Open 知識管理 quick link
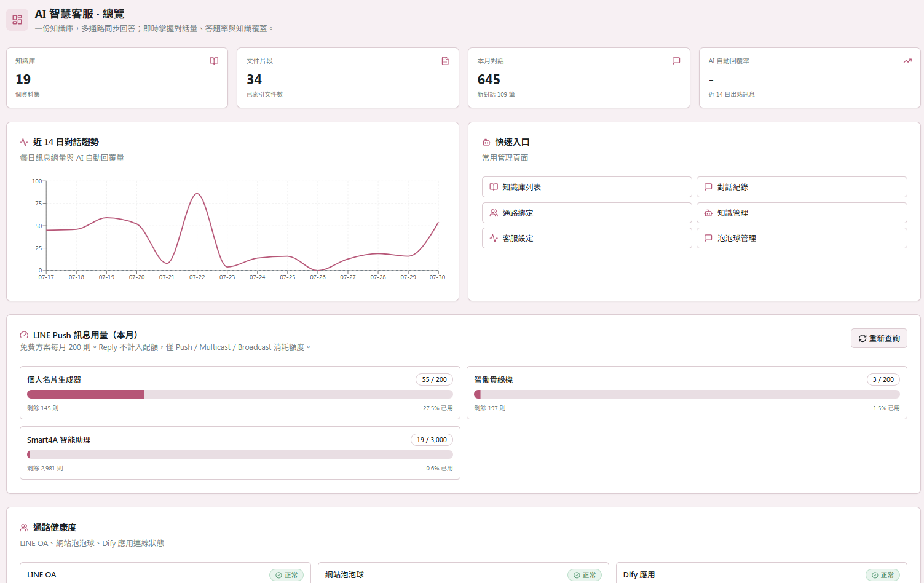 click(x=802, y=213)
